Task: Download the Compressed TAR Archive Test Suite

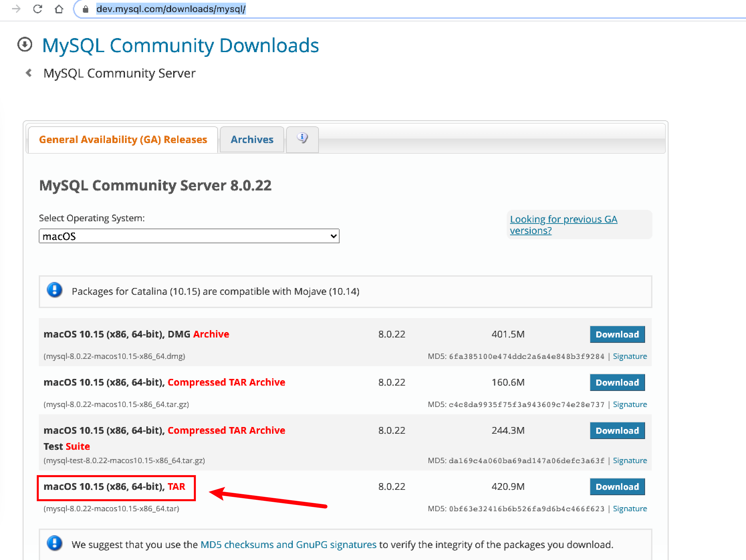Action: pyautogui.click(x=617, y=431)
